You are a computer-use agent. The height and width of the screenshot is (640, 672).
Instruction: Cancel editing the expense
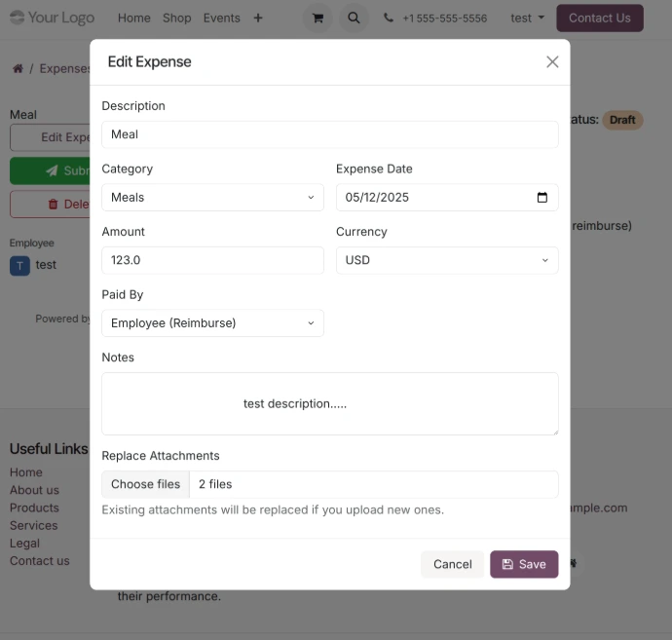452,564
